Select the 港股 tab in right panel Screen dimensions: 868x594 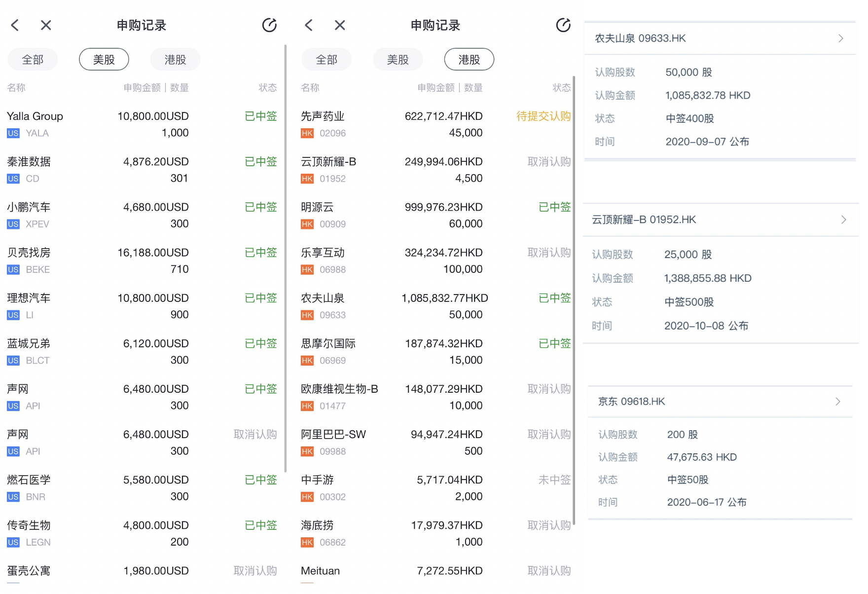(469, 60)
